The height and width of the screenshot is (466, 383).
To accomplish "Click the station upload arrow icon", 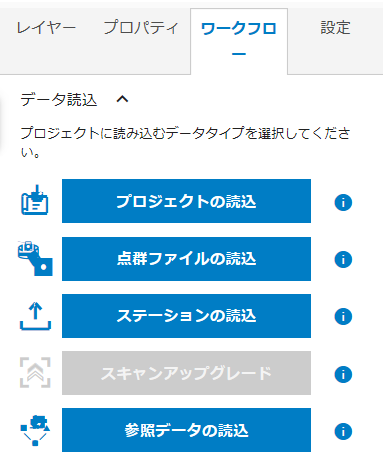I will click(35, 316).
